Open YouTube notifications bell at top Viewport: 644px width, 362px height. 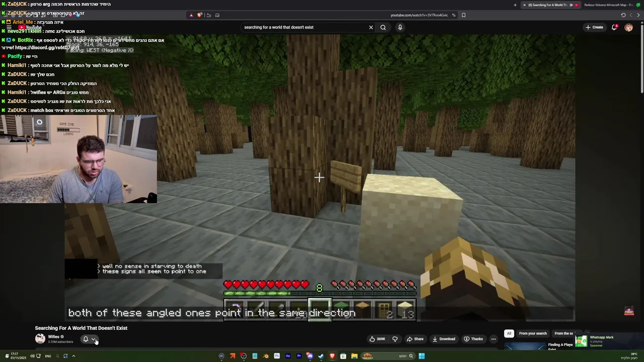614,27
